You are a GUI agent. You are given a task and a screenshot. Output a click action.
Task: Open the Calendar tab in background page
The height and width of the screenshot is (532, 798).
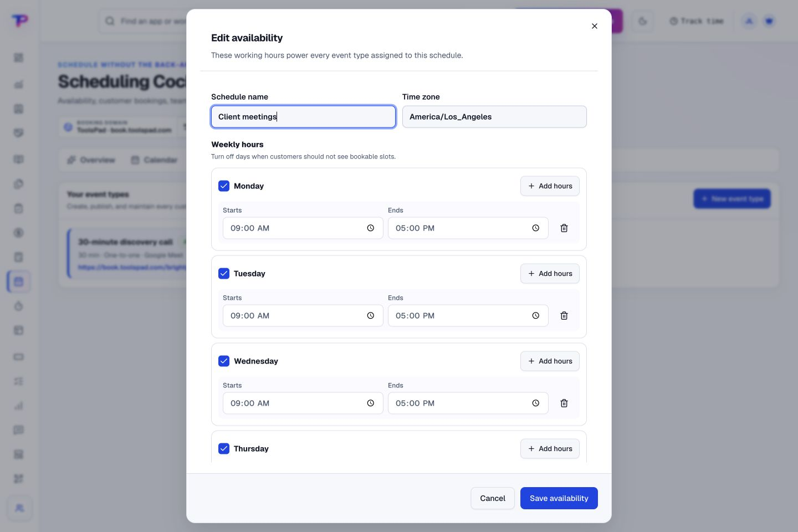(x=155, y=160)
